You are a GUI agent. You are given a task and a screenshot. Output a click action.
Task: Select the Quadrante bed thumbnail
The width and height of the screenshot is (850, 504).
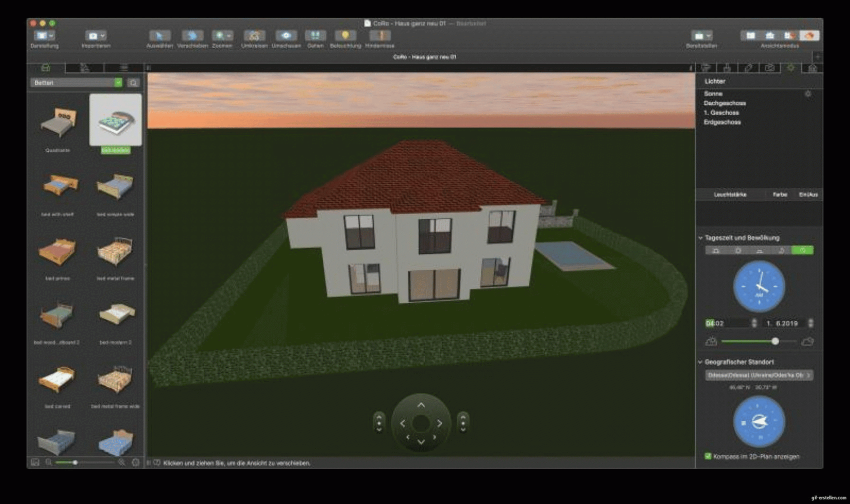click(58, 122)
